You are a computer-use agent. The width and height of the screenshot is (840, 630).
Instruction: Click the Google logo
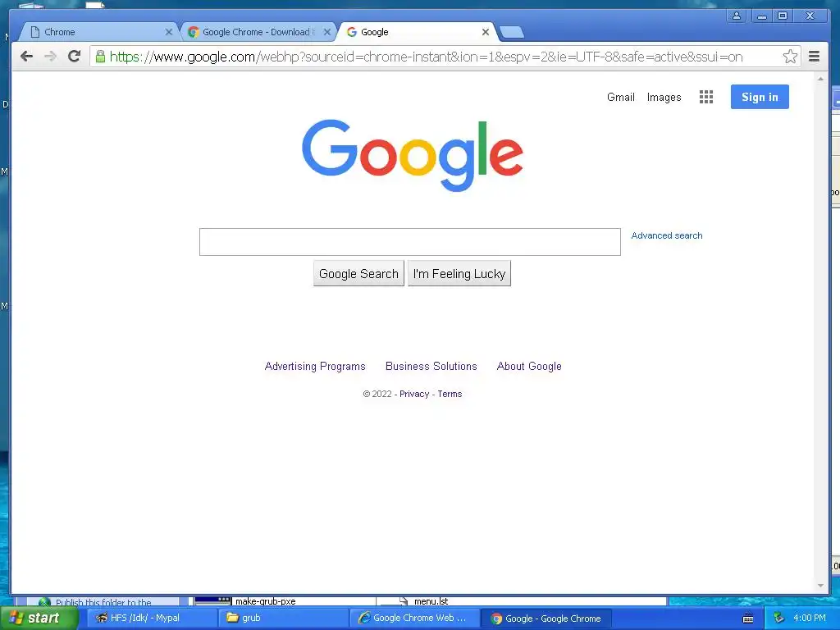(x=413, y=155)
